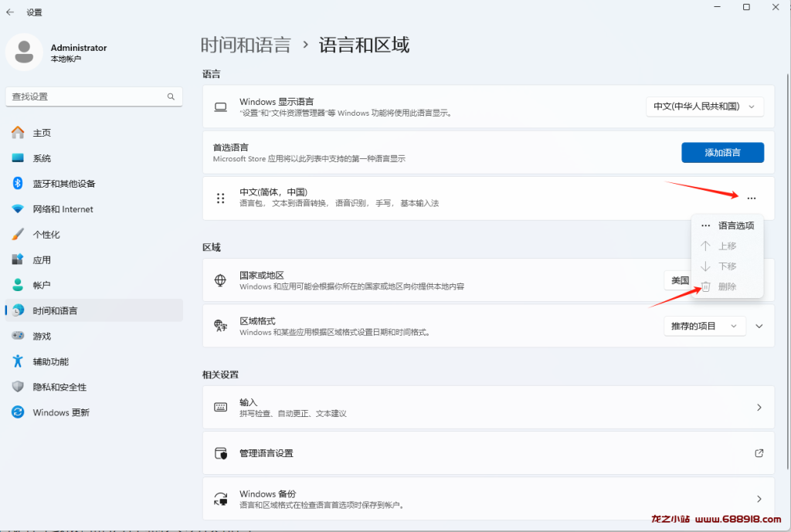The height and width of the screenshot is (532, 791).
Task: Click the Bluetooth icon in sidebar
Action: coord(18,183)
